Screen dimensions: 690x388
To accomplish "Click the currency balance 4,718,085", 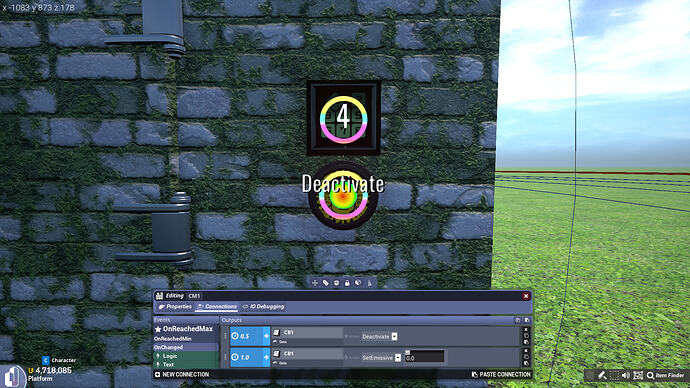I will (53, 370).
